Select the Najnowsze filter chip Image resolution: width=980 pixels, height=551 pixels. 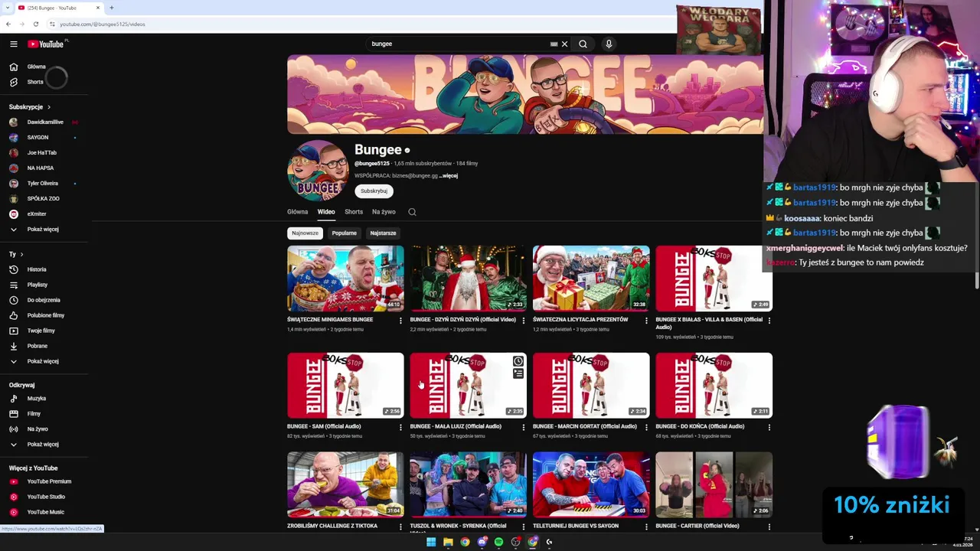point(305,233)
